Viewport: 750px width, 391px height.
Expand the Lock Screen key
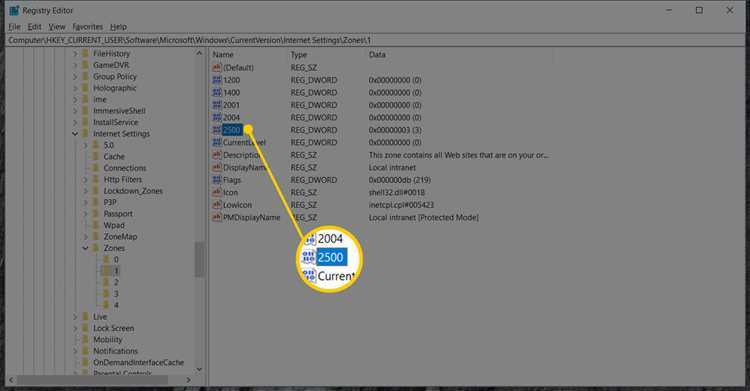point(75,328)
